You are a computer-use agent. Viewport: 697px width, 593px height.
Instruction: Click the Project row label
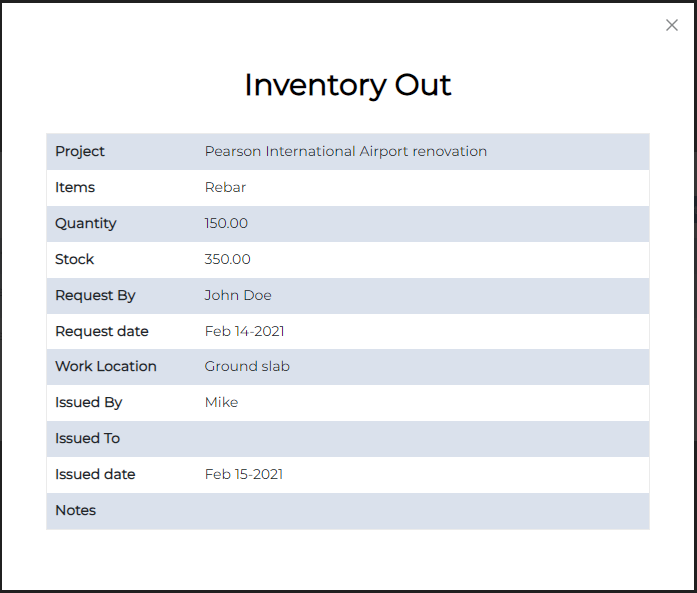pyautogui.click(x=80, y=151)
